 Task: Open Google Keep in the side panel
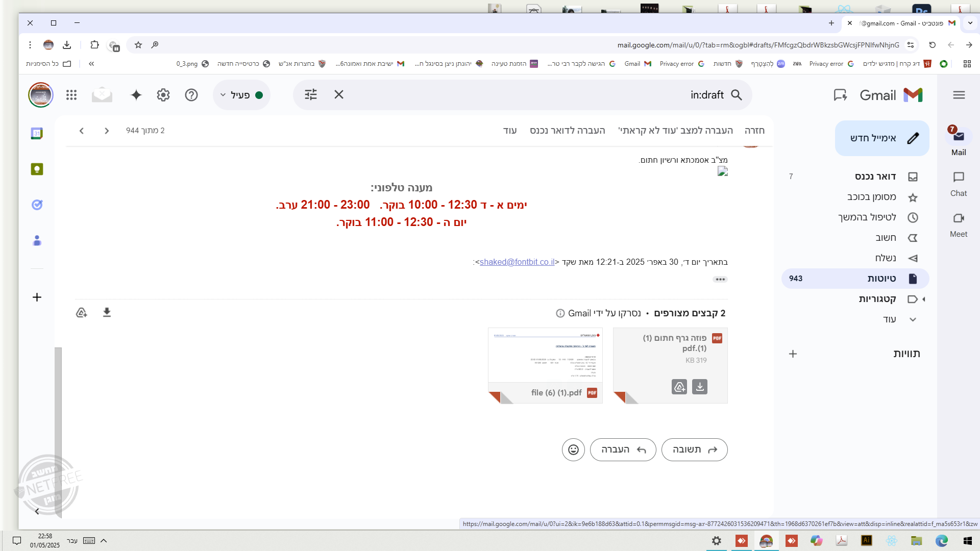[x=37, y=169]
